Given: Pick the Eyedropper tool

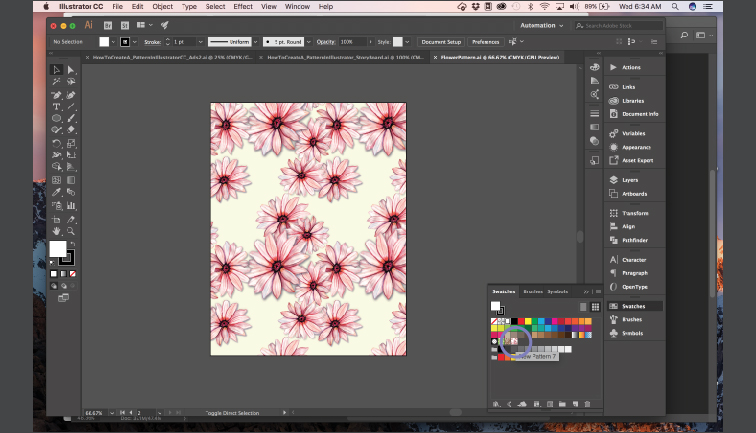Looking at the screenshot, I should [x=56, y=192].
